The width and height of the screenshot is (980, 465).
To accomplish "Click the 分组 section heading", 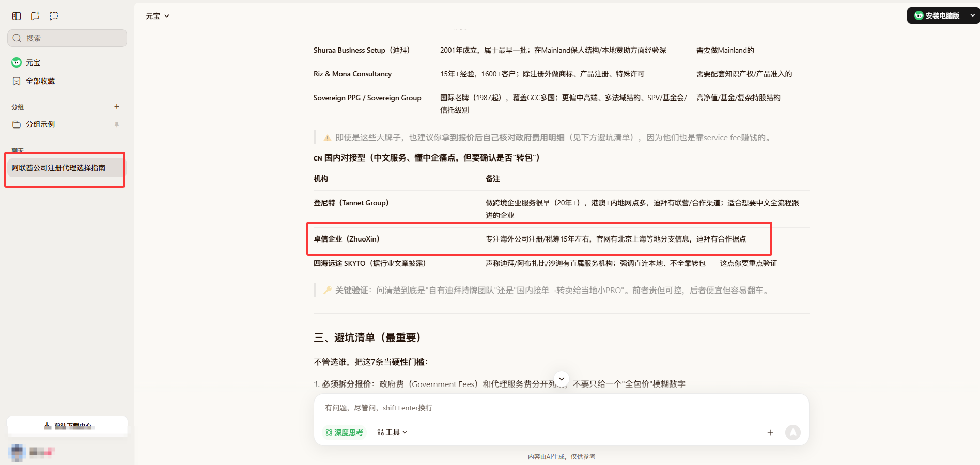I will pos(18,107).
